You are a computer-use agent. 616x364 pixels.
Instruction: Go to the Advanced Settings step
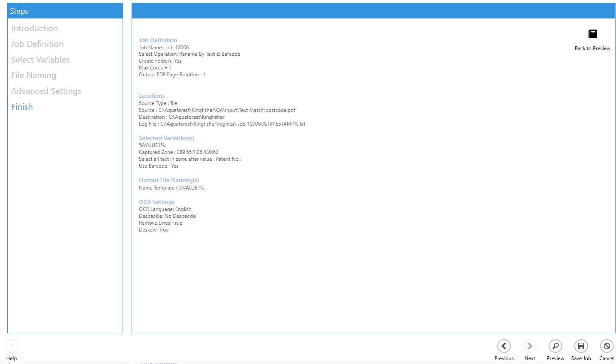46,91
